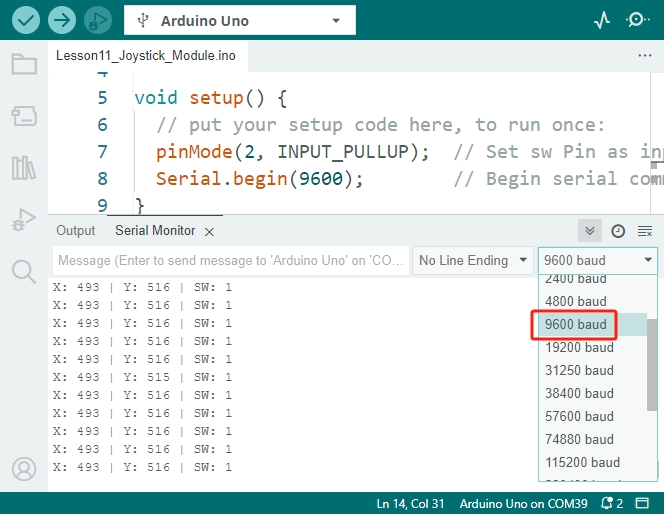Upload sketch with the arrow button
Viewport: 664px width, 514px height.
point(62,20)
